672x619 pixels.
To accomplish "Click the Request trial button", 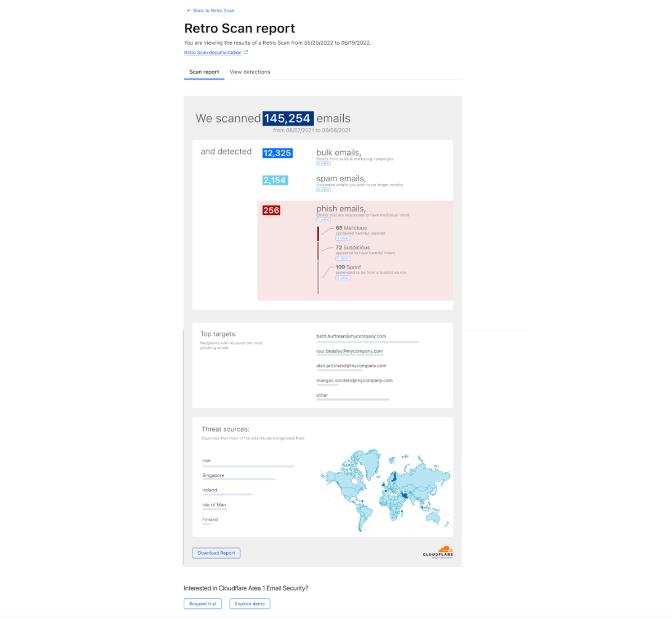I will [203, 604].
